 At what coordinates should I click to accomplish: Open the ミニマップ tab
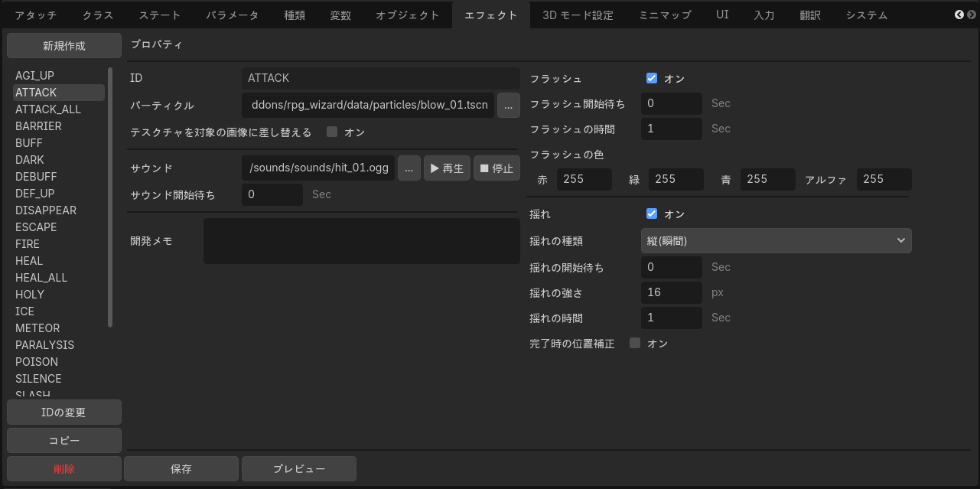tap(665, 15)
